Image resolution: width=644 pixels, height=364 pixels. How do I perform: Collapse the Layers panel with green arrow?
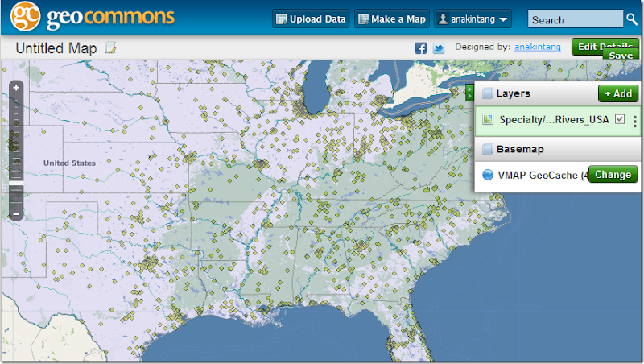pos(469,93)
